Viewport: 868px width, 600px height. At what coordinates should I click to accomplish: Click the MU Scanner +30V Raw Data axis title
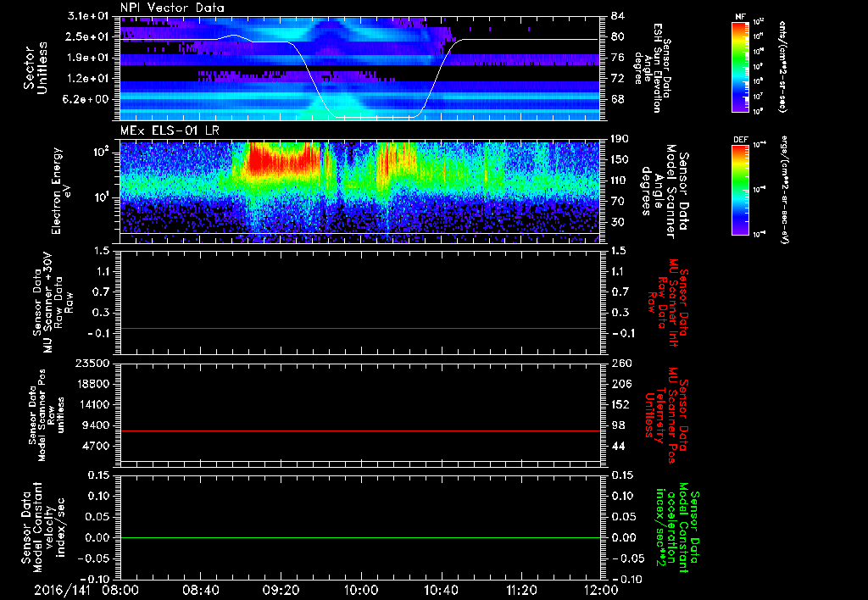point(53,303)
